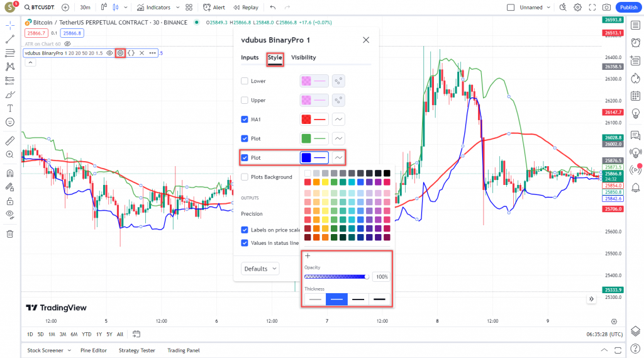The image size is (644, 358).
Task: Open the alerts clock panel
Action: 635,43
